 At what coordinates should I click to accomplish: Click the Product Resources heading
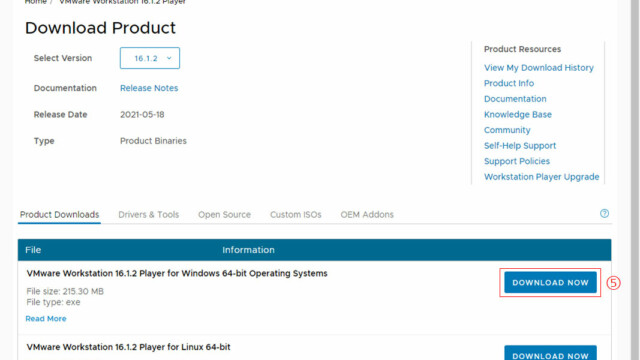(x=522, y=49)
